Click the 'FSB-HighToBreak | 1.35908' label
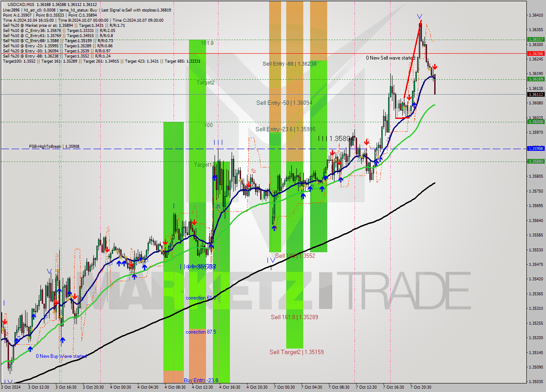The image size is (546, 392). tap(54, 147)
